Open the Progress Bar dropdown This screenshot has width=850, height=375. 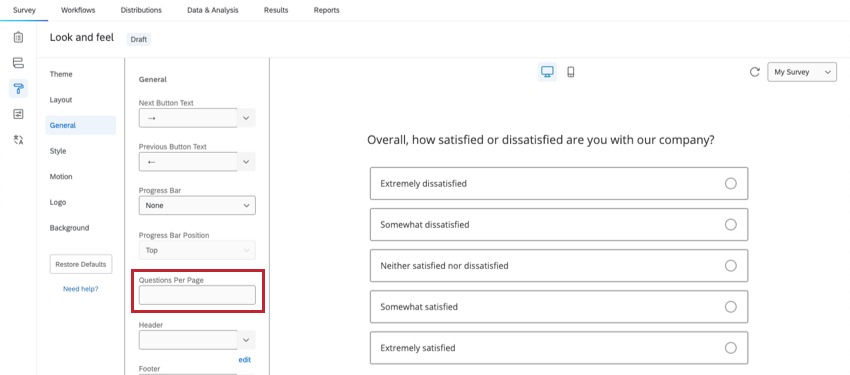(197, 205)
